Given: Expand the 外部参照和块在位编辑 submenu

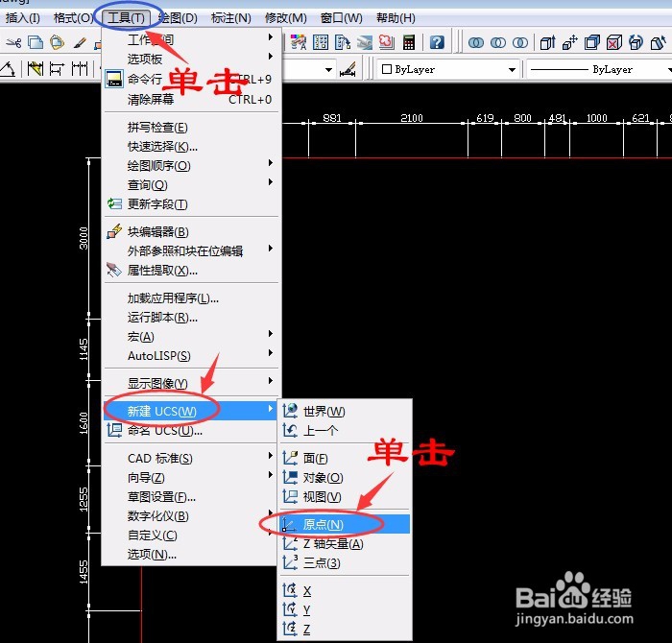Looking at the screenshot, I should (x=192, y=250).
